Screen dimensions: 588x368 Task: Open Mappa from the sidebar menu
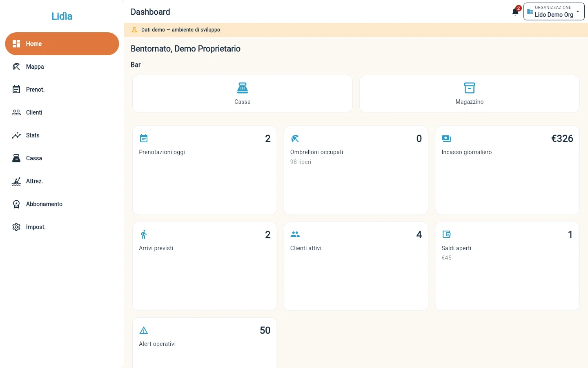[x=62, y=67]
